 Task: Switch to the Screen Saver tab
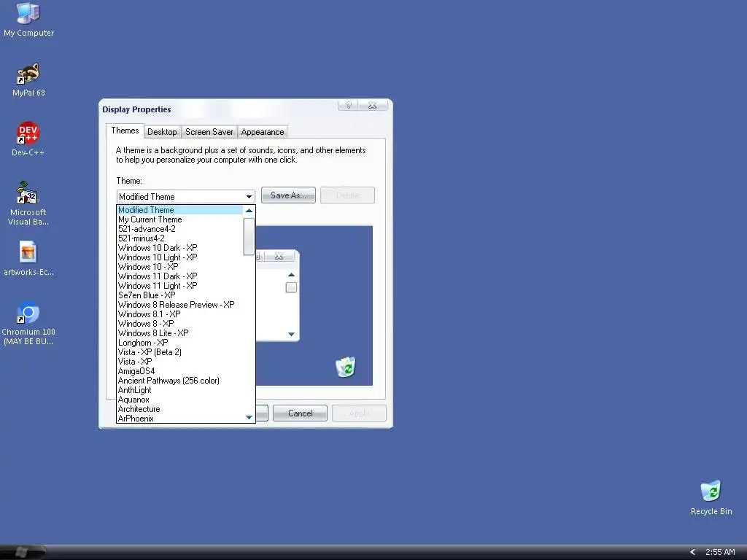209,132
